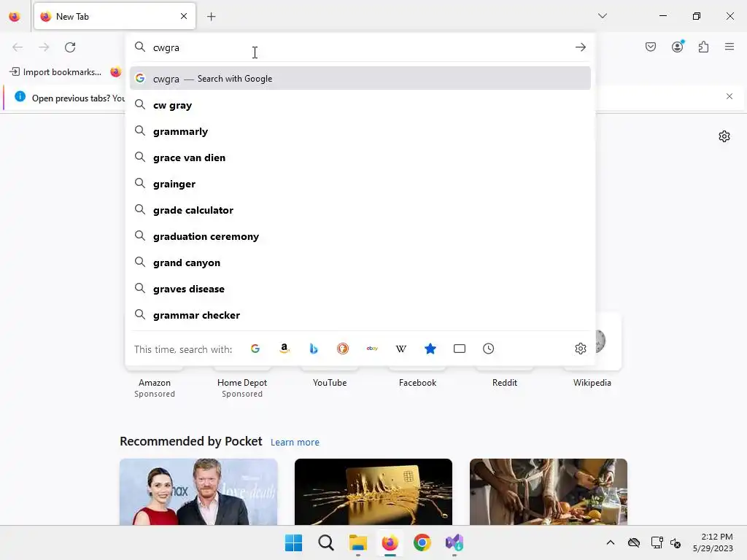Image resolution: width=747 pixels, height=560 pixels.
Task: Open the List all tabs chevron
Action: click(602, 16)
